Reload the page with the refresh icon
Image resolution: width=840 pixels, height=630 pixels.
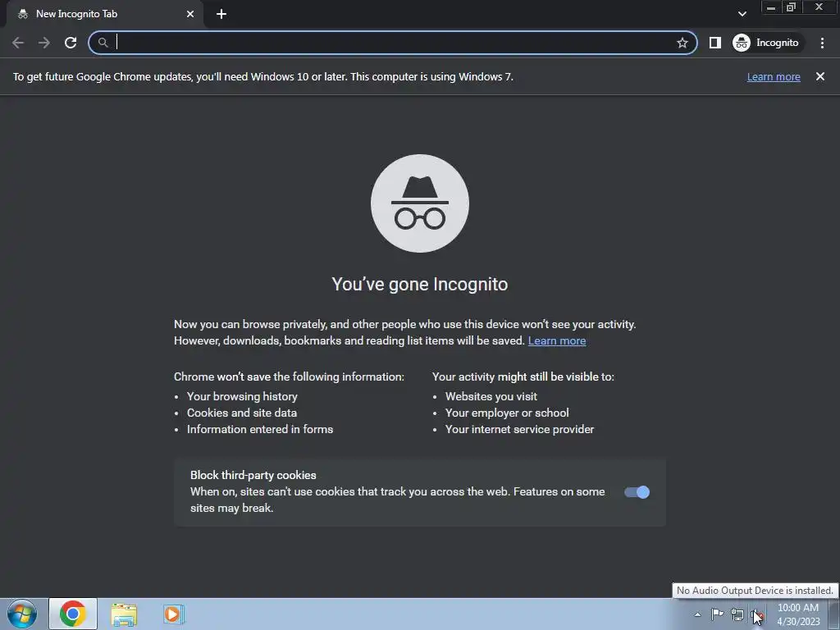pos(71,43)
